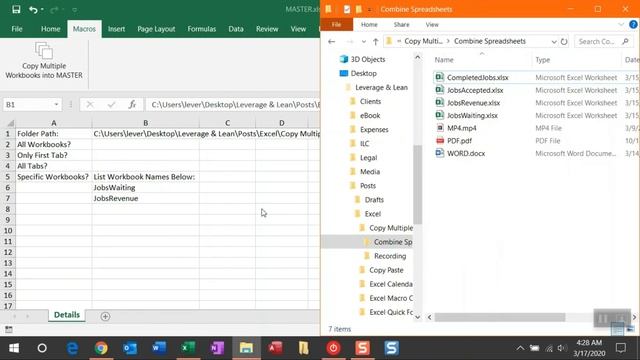This screenshot has width=640, height=360.
Task: Open the Excel File tab
Action: [x=17, y=29]
